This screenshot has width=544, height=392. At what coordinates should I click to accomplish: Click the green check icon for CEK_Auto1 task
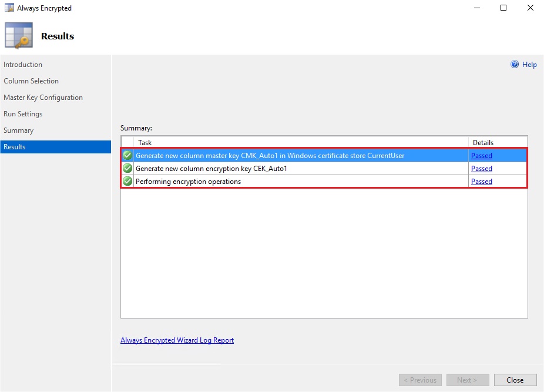[127, 169]
